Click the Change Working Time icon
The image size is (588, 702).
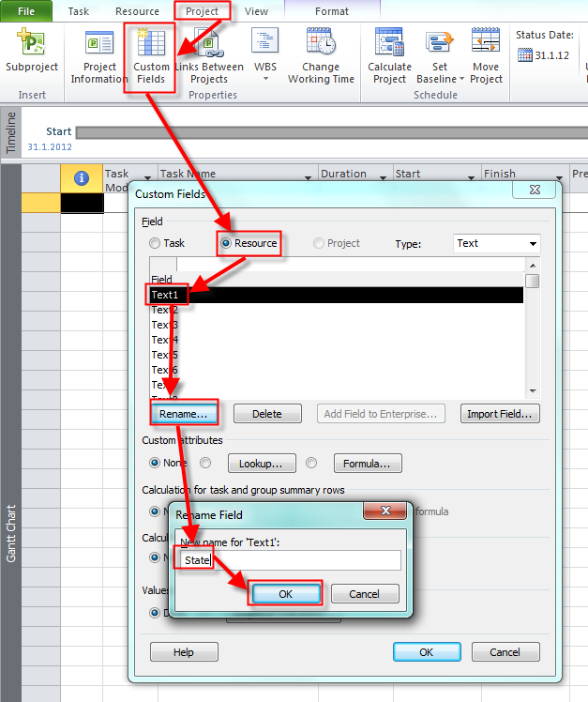click(x=321, y=43)
